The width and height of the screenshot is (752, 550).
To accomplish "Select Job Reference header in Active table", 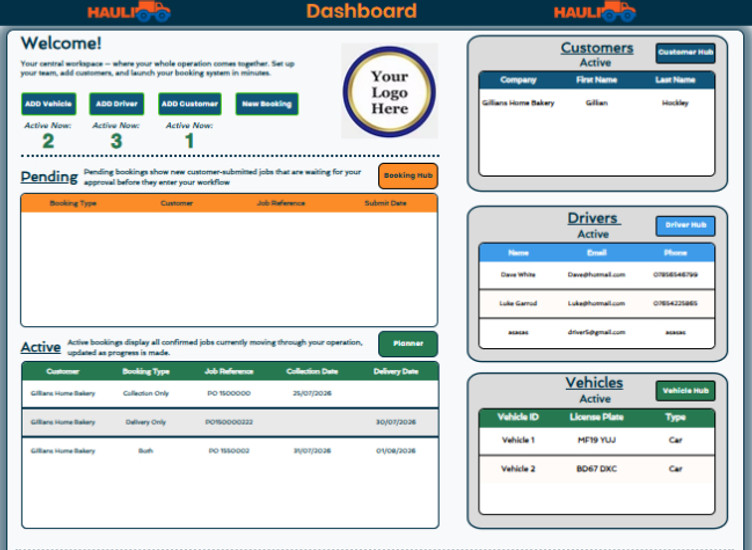I will click(x=229, y=372).
